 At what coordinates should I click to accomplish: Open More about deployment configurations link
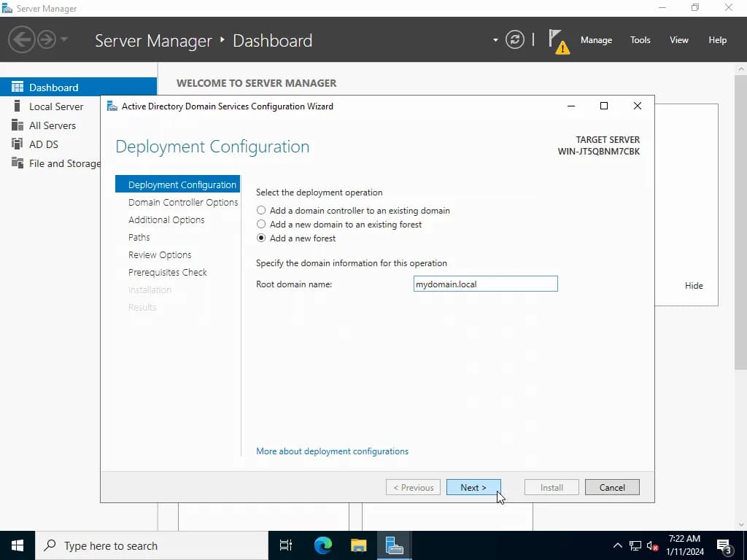pos(332,451)
